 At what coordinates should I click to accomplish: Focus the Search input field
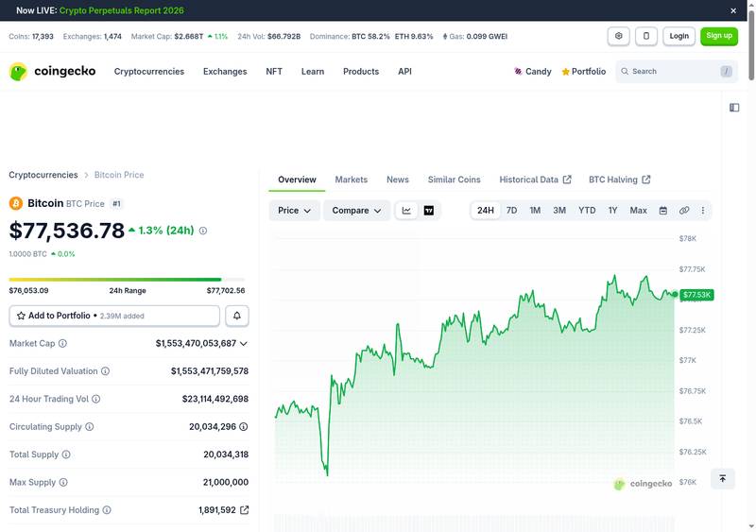point(677,72)
